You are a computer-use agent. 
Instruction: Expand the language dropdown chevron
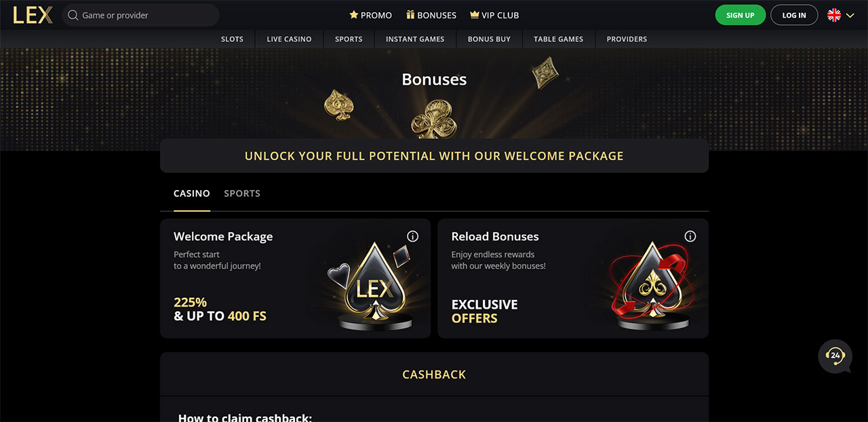coord(850,16)
